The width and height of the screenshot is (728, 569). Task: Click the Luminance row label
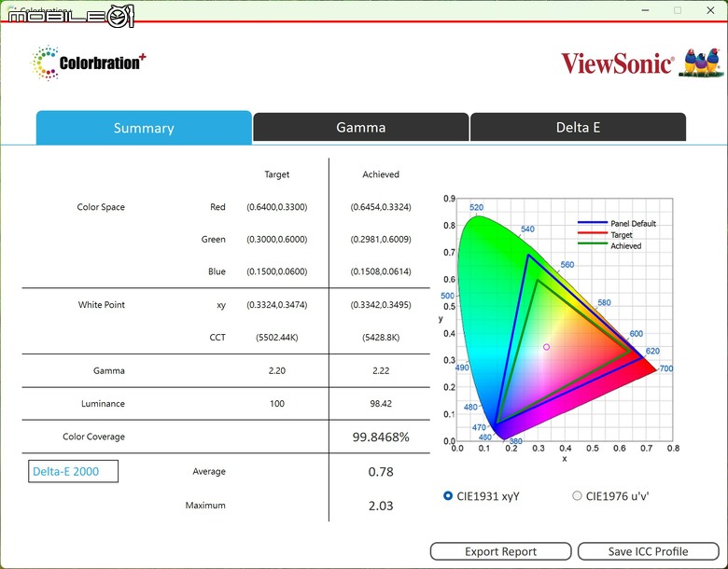pyautogui.click(x=103, y=403)
